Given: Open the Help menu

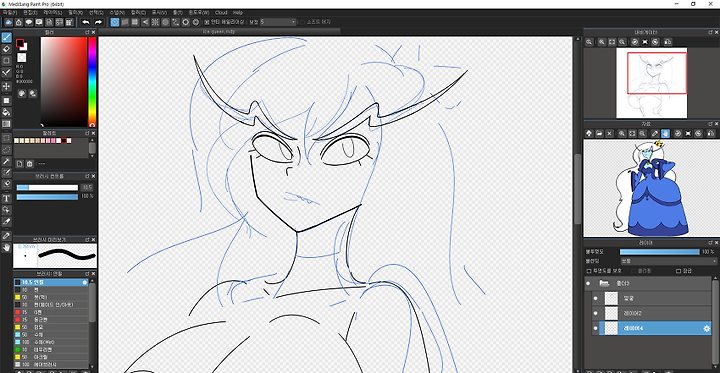Looking at the screenshot, I should [238, 12].
